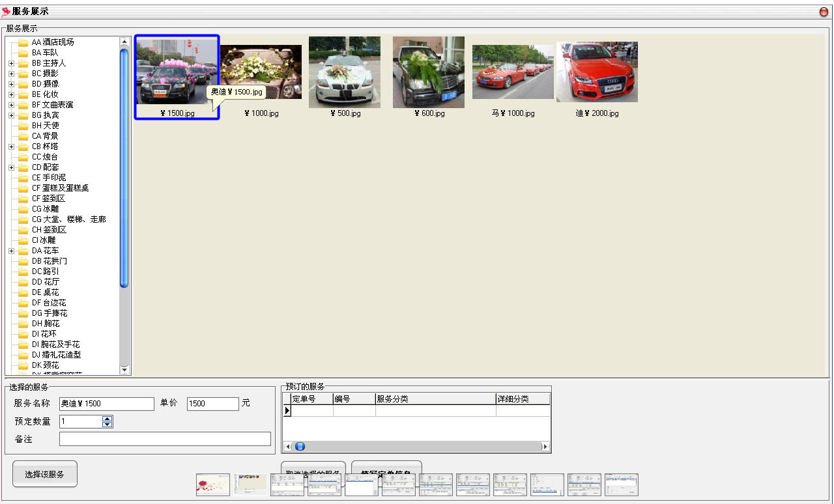Click the folder icon beside CC 烛台
834x504 pixels.
[23, 157]
